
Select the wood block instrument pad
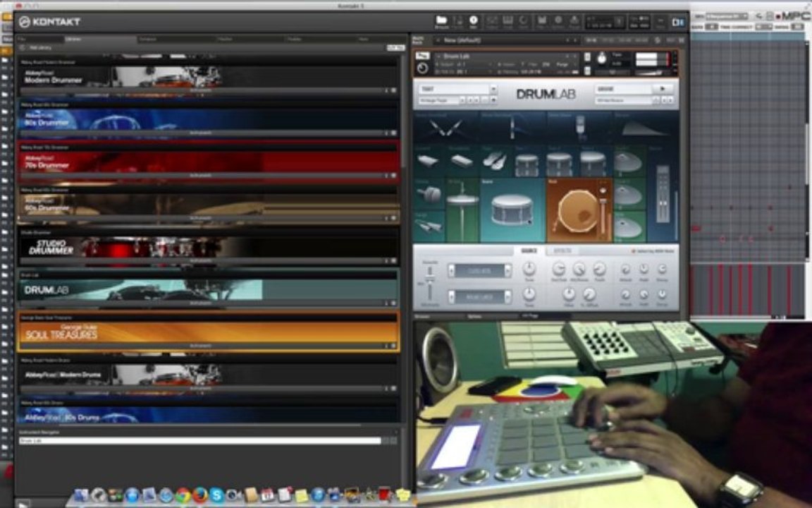click(461, 161)
